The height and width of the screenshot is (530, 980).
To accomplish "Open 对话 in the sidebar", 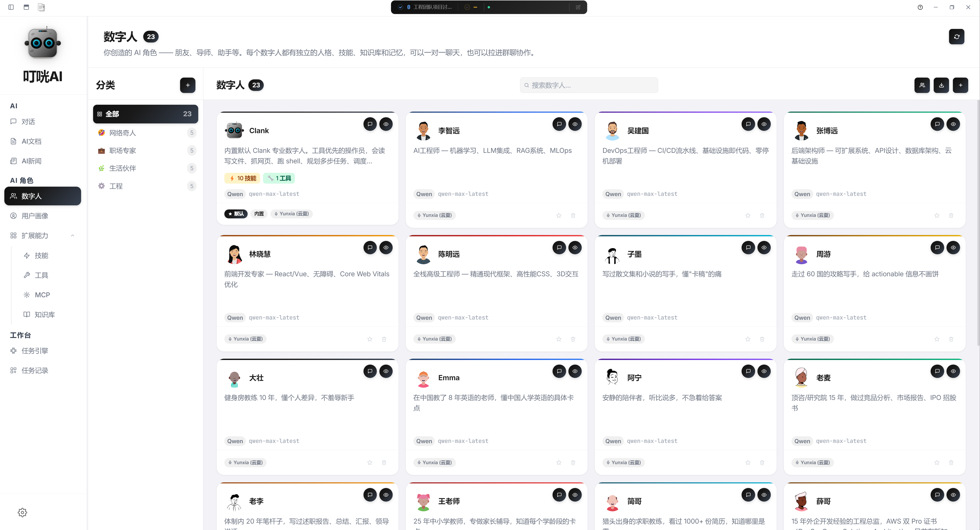I will coord(43,122).
